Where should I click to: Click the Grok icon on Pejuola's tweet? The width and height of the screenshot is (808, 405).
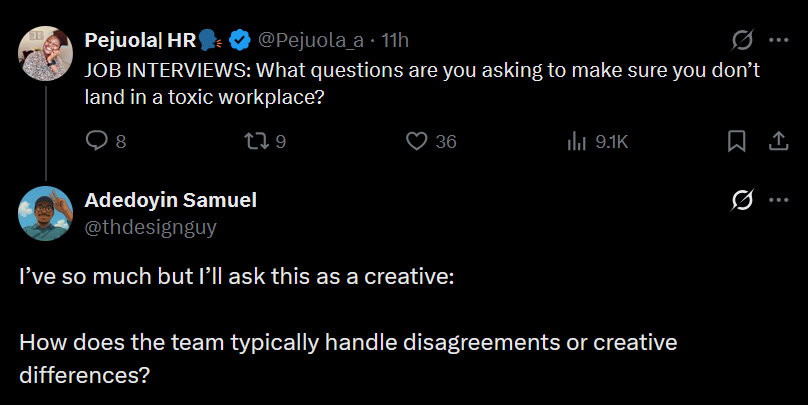pos(742,41)
